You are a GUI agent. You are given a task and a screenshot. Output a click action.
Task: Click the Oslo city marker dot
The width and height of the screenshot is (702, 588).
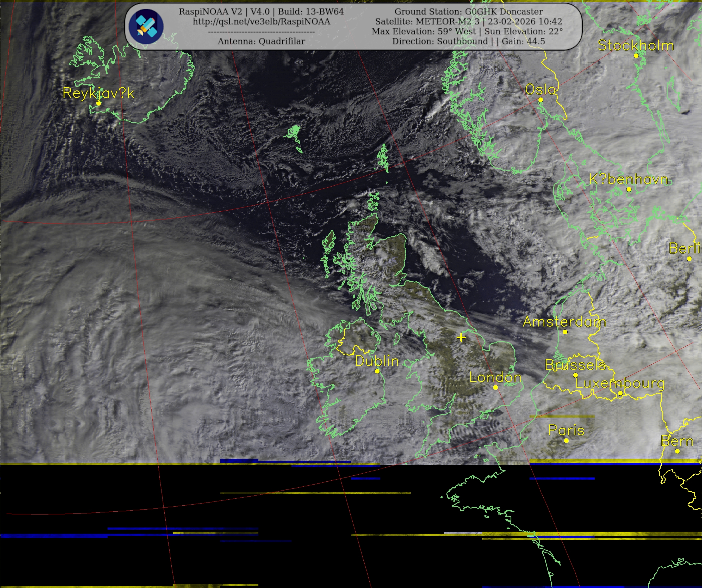[x=541, y=100]
